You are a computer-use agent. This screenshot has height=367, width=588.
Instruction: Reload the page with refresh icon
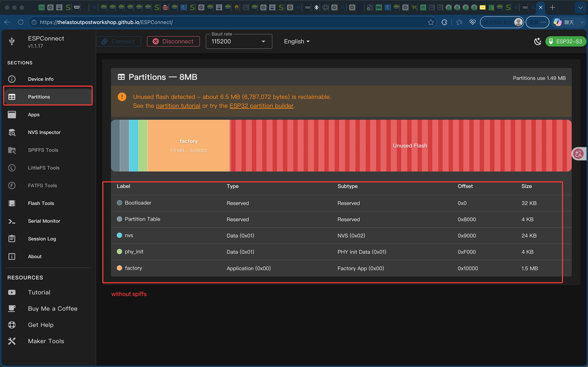21,22
